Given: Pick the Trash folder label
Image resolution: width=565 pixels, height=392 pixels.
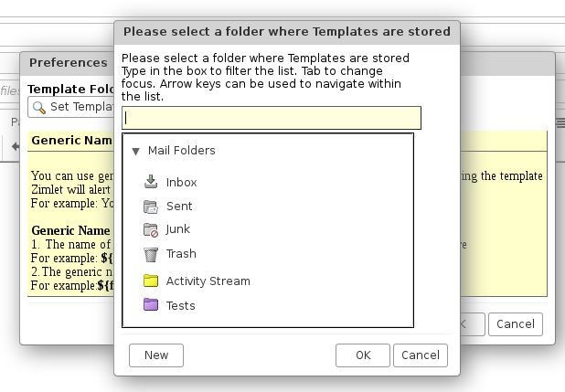Looking at the screenshot, I should [x=181, y=254].
